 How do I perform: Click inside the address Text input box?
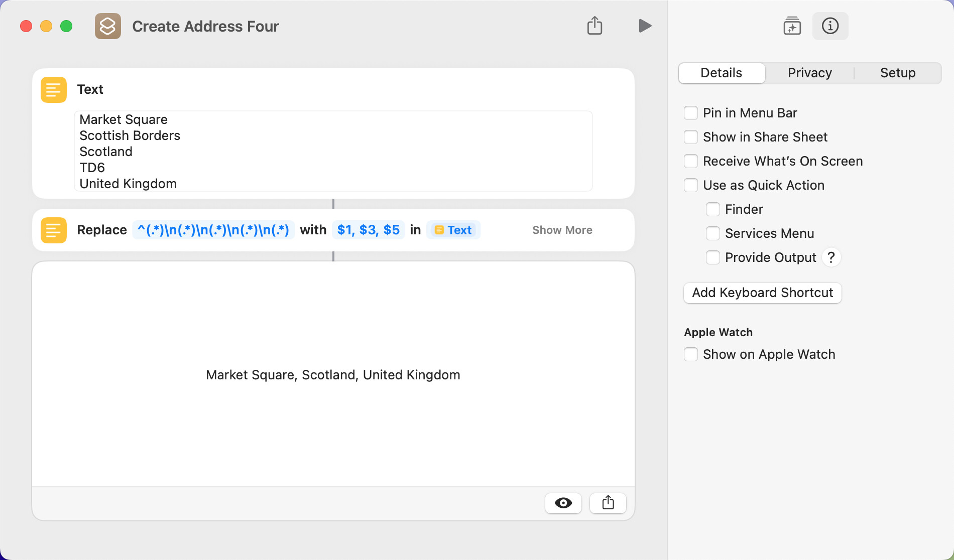tap(333, 151)
